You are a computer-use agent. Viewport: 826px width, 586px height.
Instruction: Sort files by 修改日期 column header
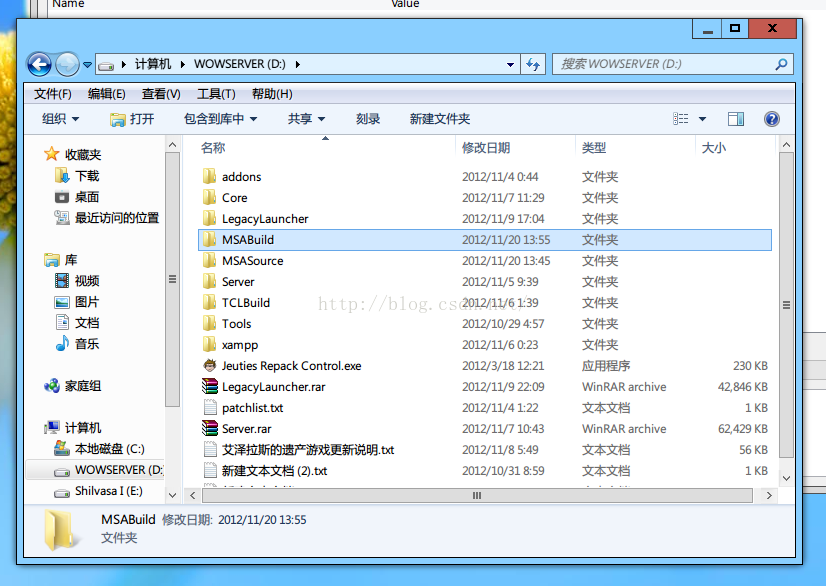tap(486, 148)
